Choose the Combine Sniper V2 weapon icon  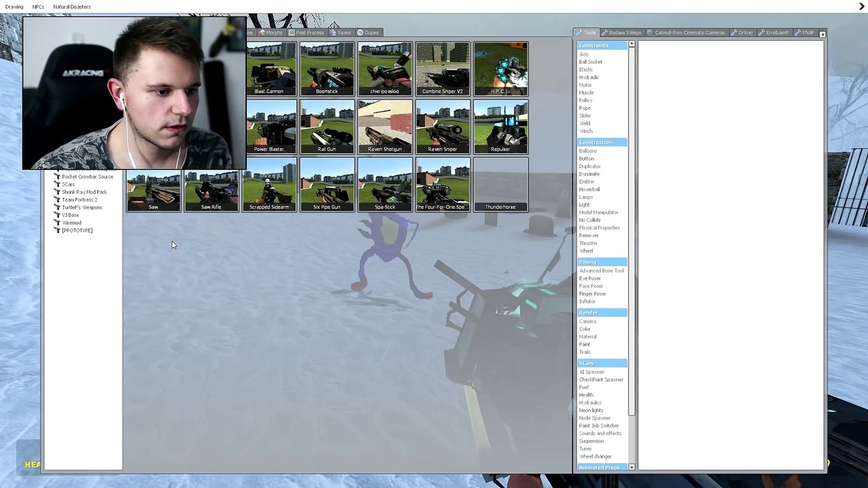tap(442, 68)
